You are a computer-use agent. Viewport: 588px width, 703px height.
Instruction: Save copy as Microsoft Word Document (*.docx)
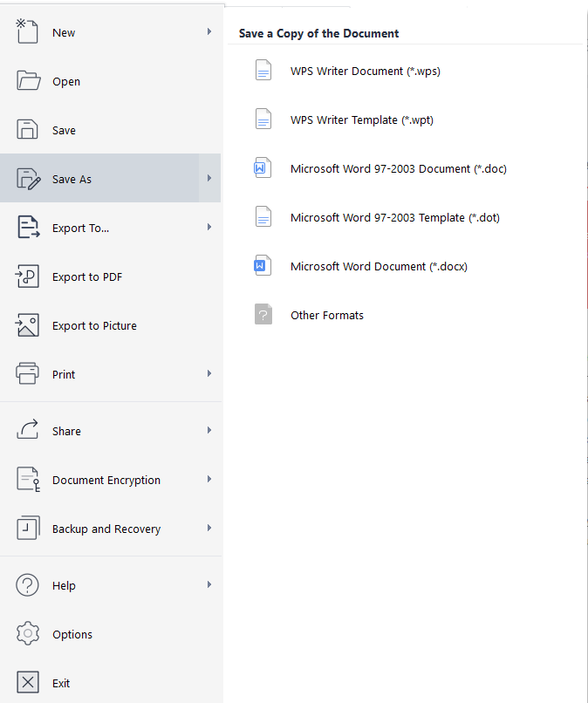coord(379,266)
